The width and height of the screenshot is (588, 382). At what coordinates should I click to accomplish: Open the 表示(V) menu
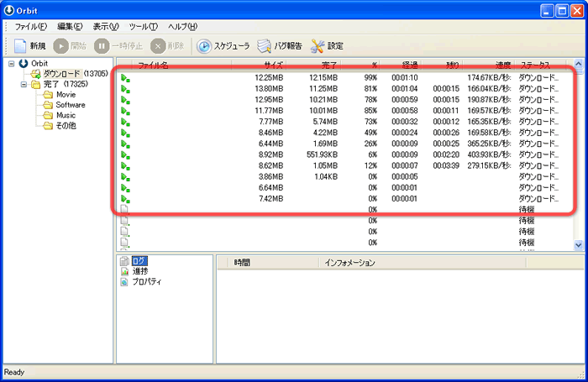pos(106,27)
